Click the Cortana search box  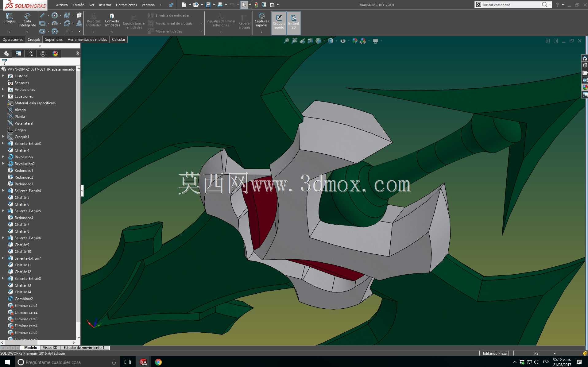(67, 362)
